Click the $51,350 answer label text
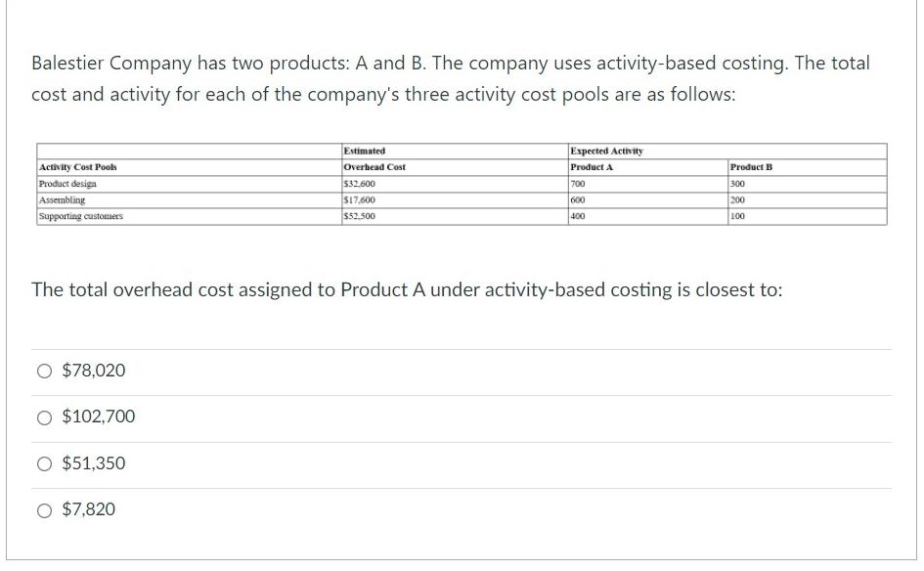Screen dimensions: 924x571 (x=94, y=463)
